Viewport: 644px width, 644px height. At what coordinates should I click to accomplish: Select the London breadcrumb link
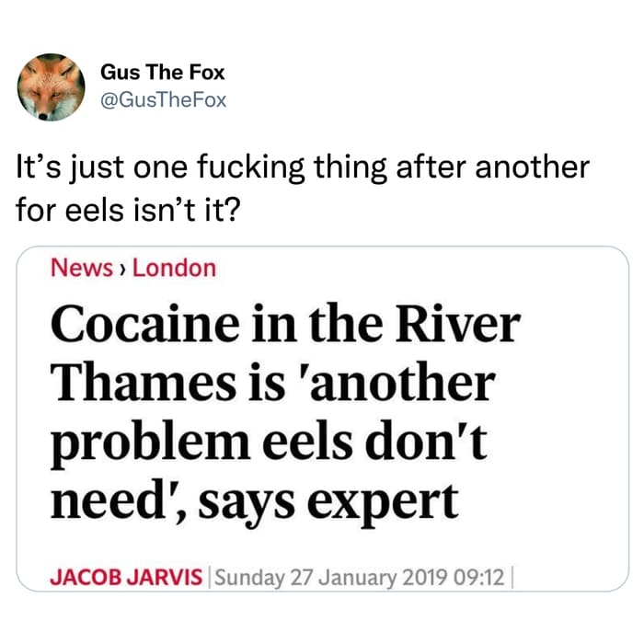[174, 269]
